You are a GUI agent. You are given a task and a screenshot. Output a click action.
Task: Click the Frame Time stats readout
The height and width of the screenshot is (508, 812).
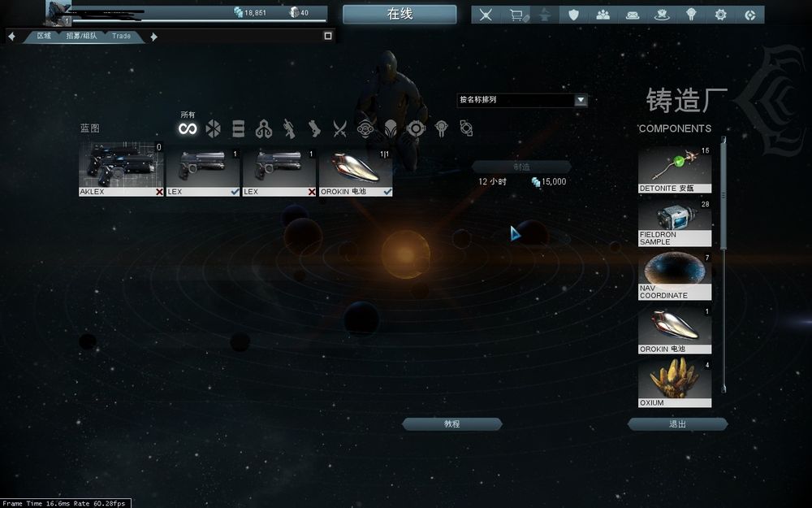coord(64,503)
